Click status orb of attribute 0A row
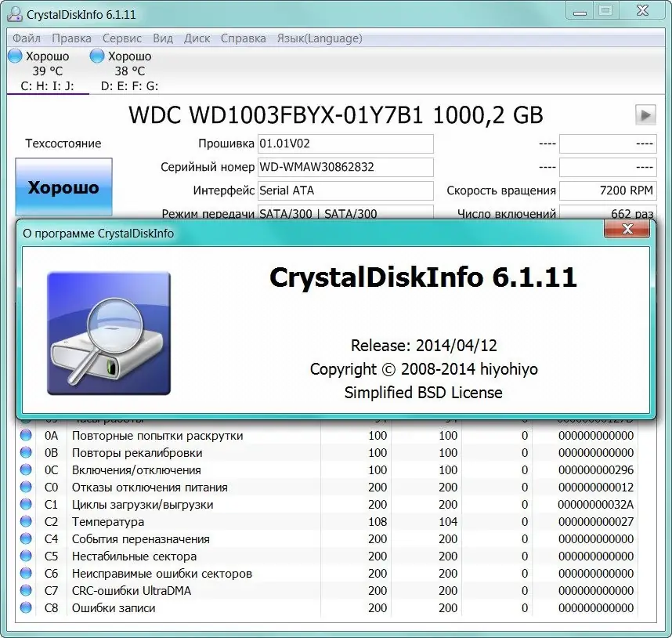 pos(26,435)
